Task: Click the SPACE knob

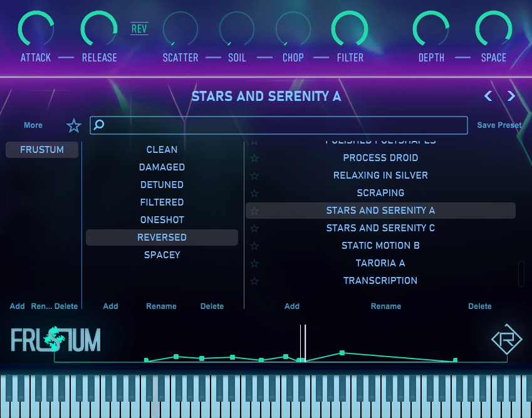Action: (x=494, y=28)
